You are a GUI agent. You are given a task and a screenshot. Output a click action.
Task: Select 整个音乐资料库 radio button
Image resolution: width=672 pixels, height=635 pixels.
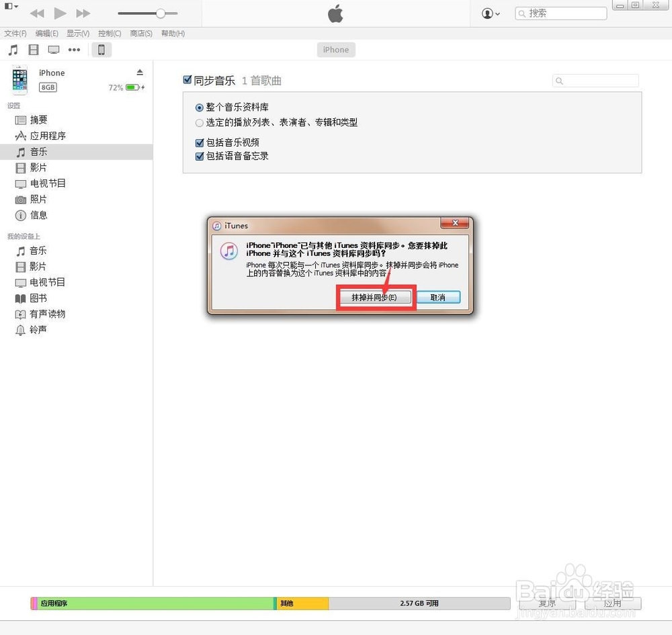(x=200, y=108)
